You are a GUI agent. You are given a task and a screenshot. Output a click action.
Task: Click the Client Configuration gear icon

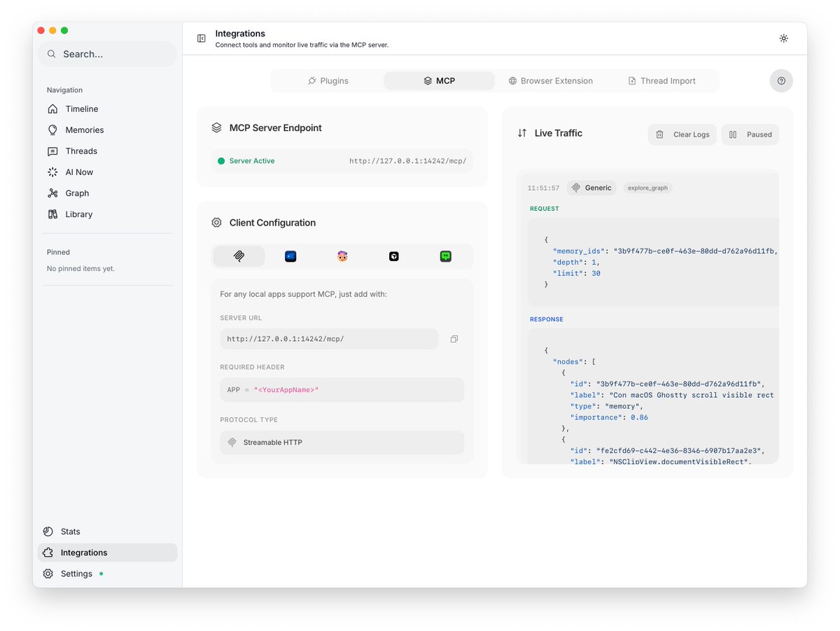[x=216, y=223]
